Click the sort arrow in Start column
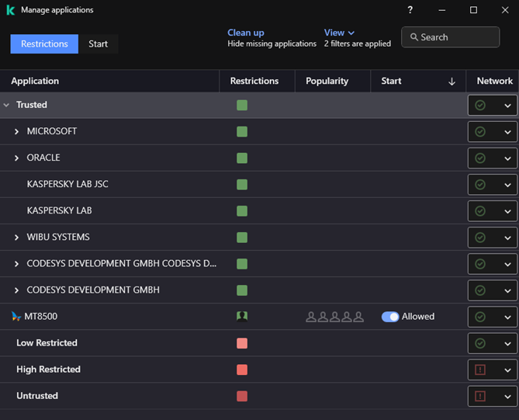Viewport: 519px width, 420px height. click(x=452, y=82)
